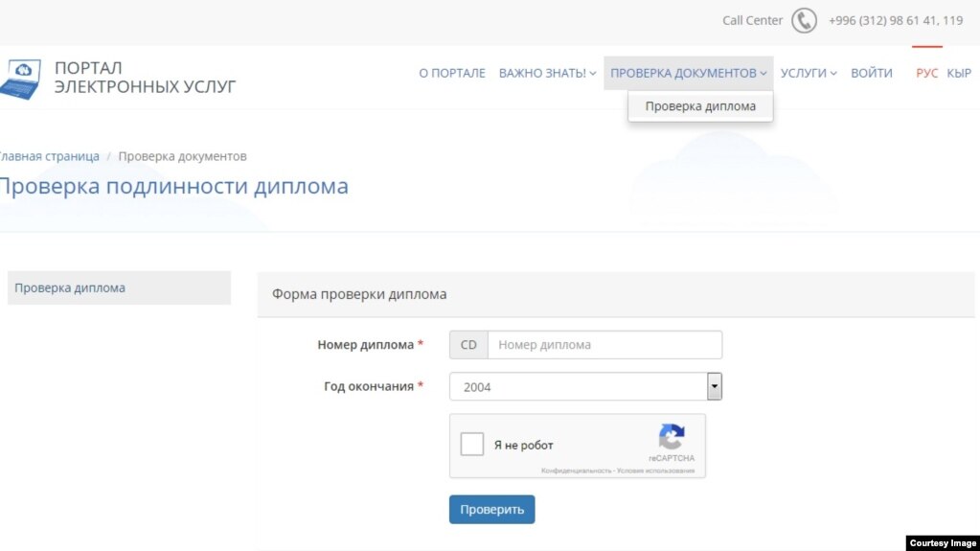Select "Проверка диплома" in left sidebar
This screenshot has height=551, width=980.
click(119, 287)
